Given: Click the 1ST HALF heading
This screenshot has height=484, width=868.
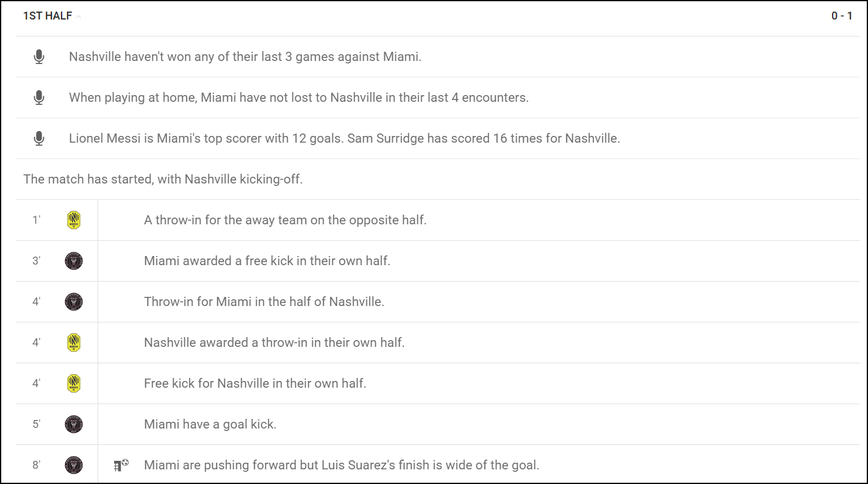Looking at the screenshot, I should pyautogui.click(x=48, y=16).
